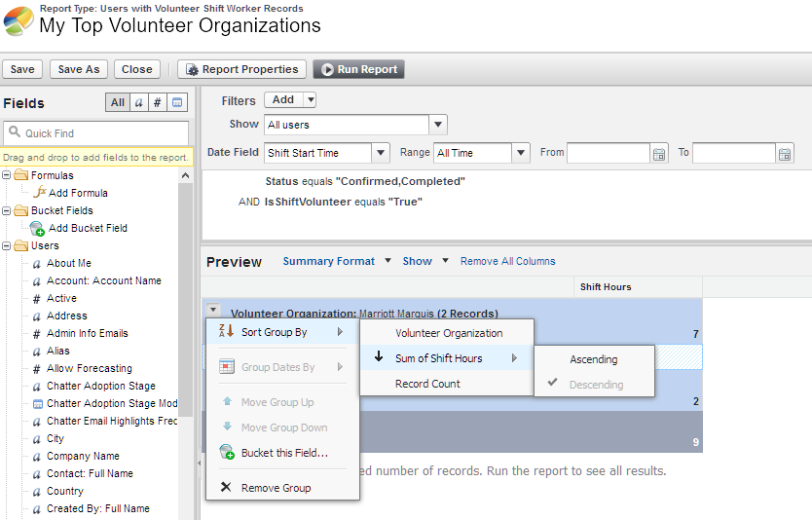This screenshot has width=812, height=520.
Task: Open Report Properties
Action: (x=241, y=69)
